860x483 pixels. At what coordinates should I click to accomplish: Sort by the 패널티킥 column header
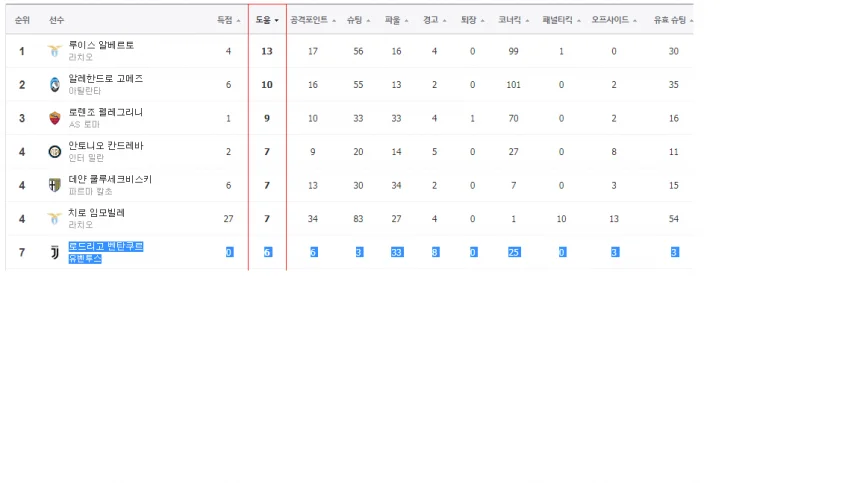point(561,20)
